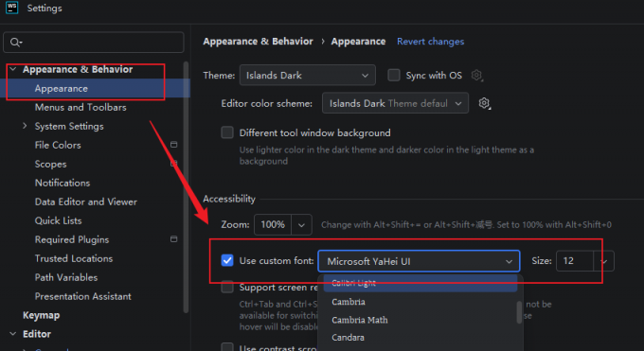Image resolution: width=644 pixels, height=351 pixels.
Task: Click into the settings search field
Action: [x=94, y=43]
